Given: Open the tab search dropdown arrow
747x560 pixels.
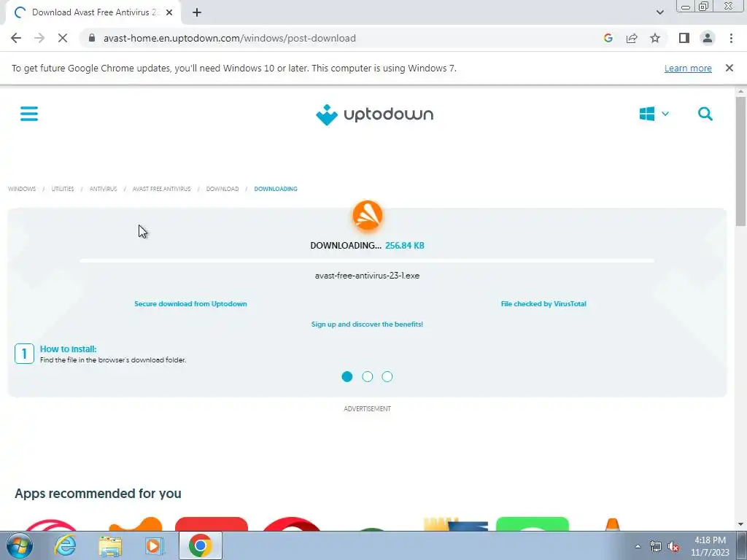Looking at the screenshot, I should 659,12.
